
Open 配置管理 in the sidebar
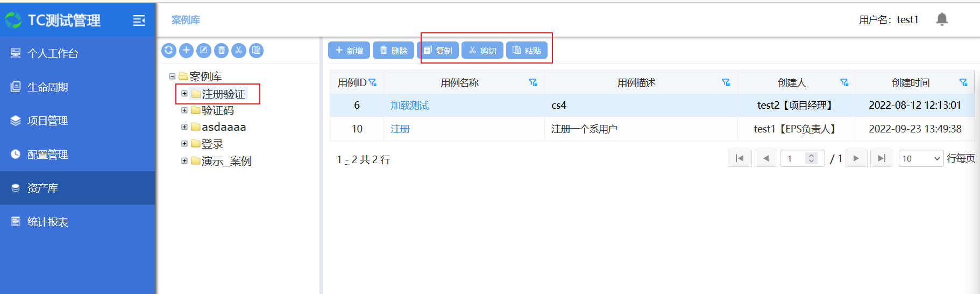[x=77, y=155]
